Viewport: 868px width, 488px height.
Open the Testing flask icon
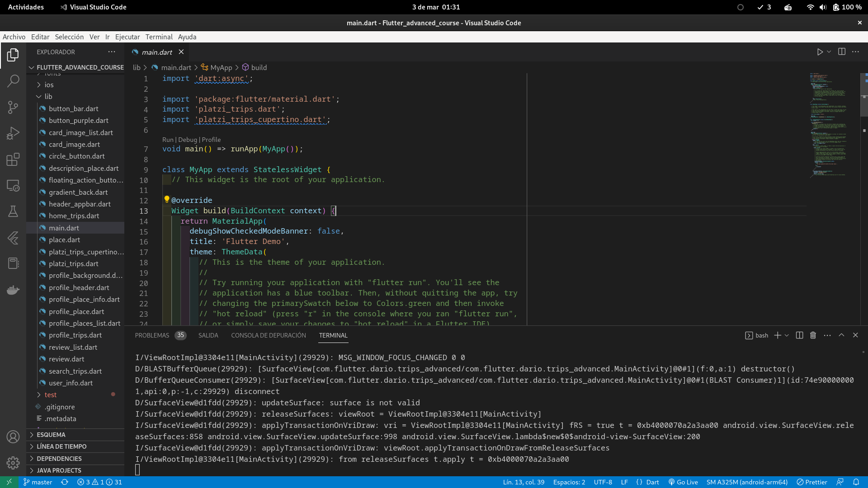click(x=13, y=211)
